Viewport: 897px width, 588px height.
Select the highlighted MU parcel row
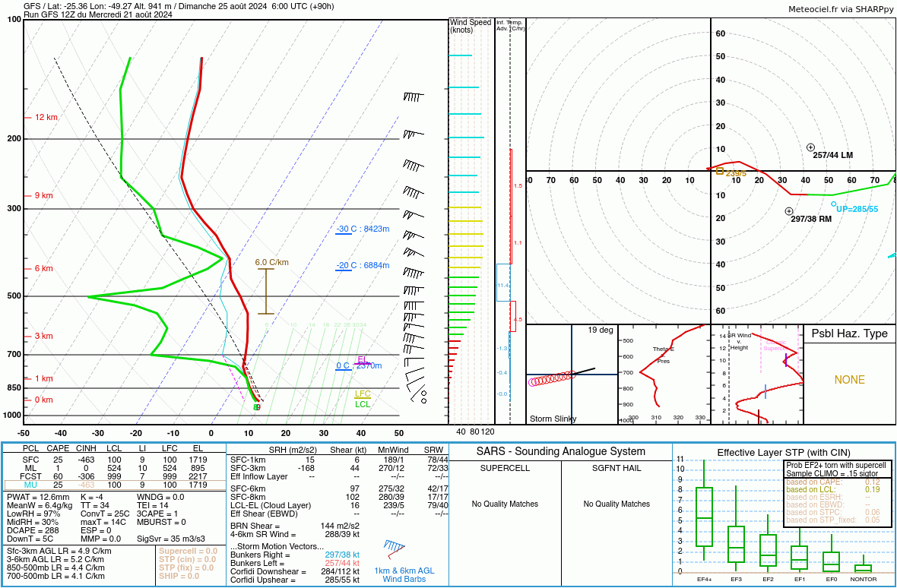(115, 485)
